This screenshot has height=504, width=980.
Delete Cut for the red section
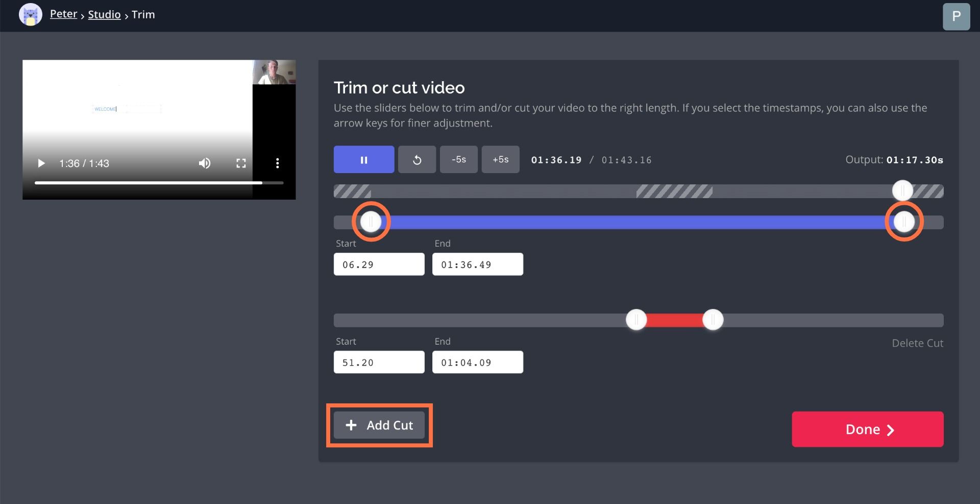[917, 343]
